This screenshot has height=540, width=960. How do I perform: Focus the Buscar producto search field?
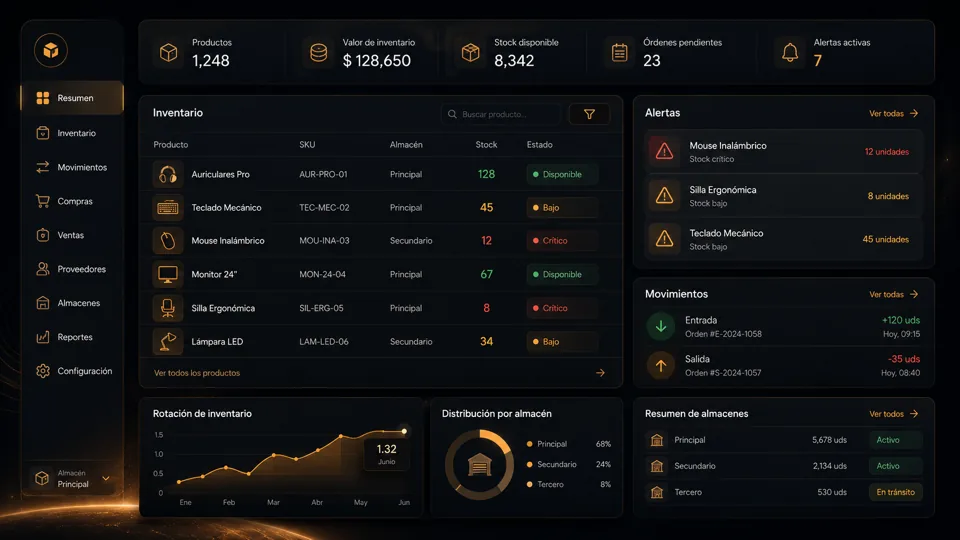click(x=501, y=114)
